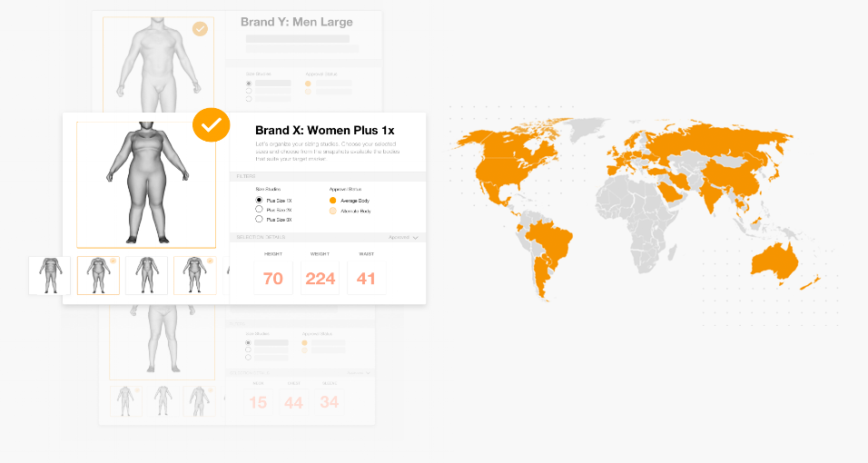Screen dimensions: 868x463
Task: Click the main Brand X female body image
Action: click(x=146, y=184)
